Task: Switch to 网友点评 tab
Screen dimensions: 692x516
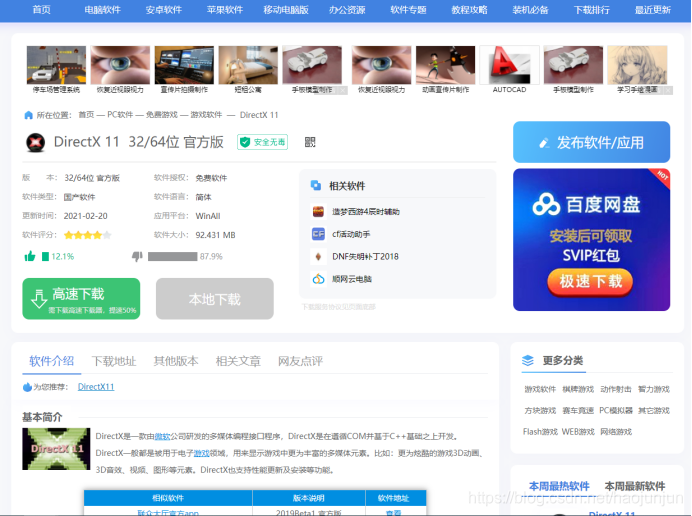Action: pyautogui.click(x=301, y=361)
